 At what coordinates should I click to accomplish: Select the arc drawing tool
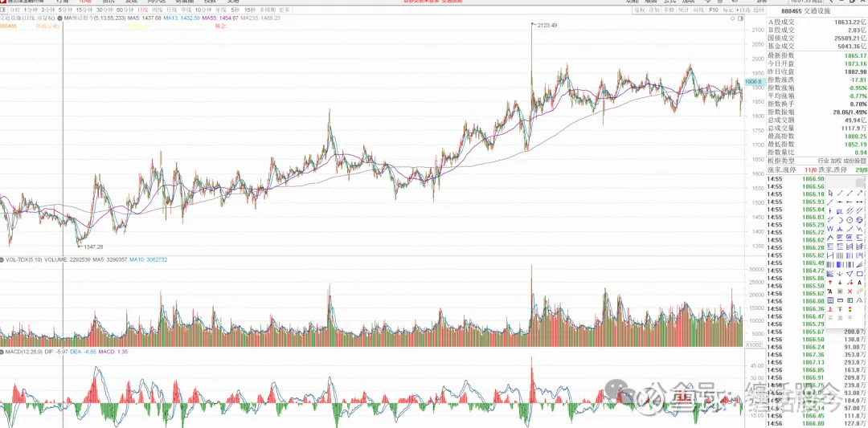coord(840,219)
